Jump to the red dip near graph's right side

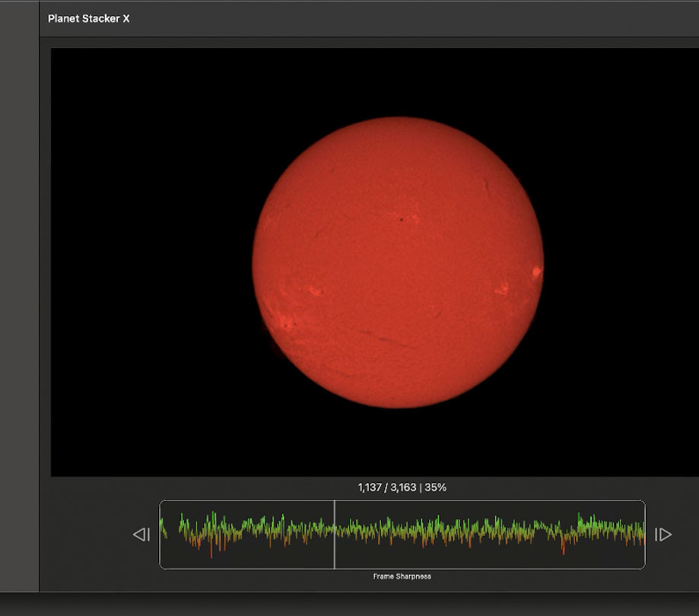564,548
